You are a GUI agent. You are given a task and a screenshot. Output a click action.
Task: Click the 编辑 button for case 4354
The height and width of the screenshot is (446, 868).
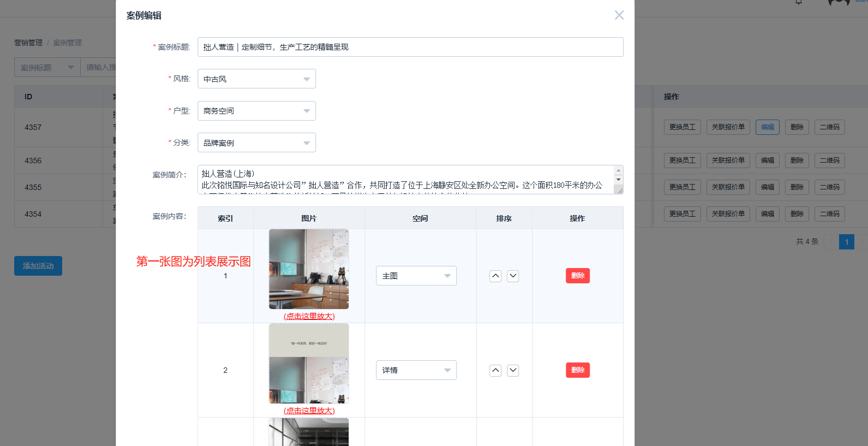point(768,214)
